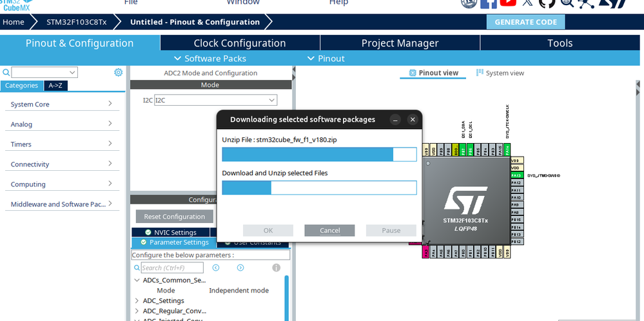Select the pink PA3 pin
The image size is (644, 321).
pos(426,251)
